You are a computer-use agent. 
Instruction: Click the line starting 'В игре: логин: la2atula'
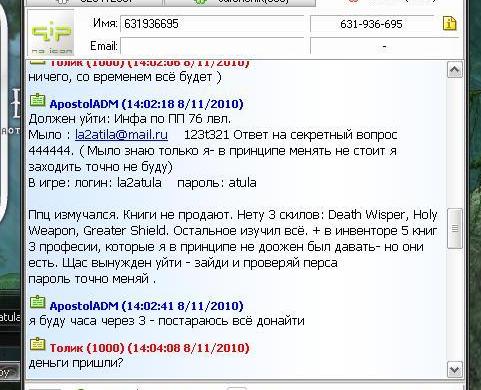(142, 183)
